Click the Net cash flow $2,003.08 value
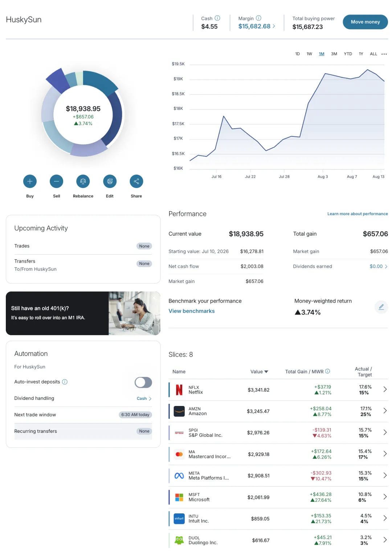This screenshot has width=392, height=554. point(252,266)
